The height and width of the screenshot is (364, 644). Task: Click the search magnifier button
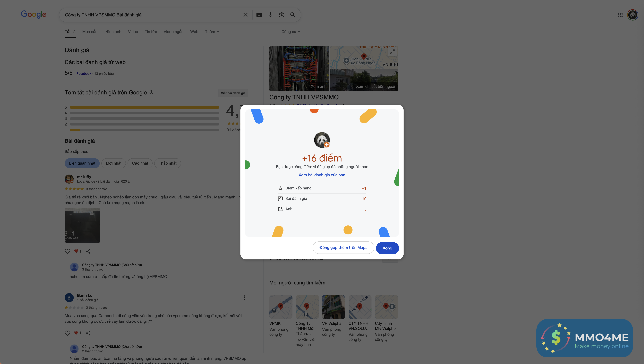point(293,15)
